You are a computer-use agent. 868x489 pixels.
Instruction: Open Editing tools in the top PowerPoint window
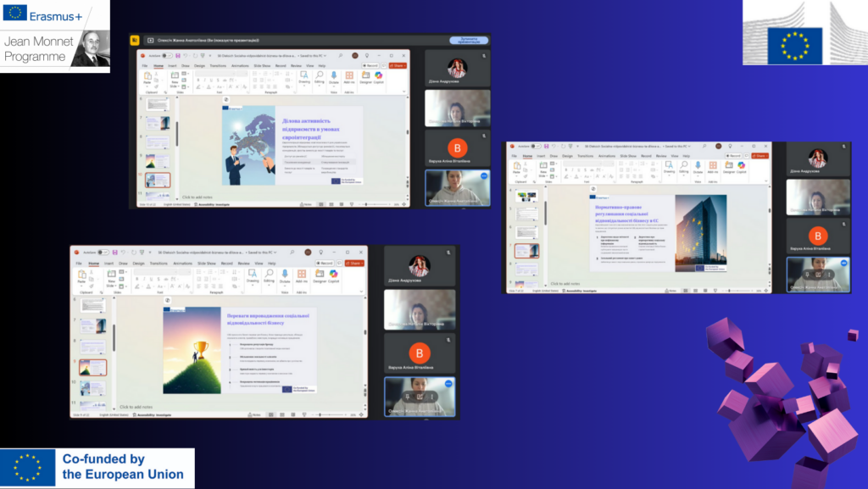coord(320,77)
